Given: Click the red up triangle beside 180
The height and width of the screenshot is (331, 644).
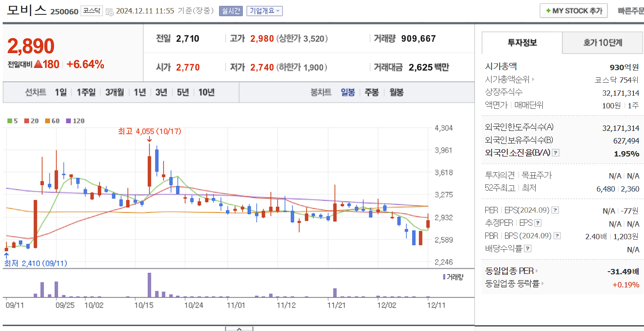Looking at the screenshot, I should click(x=38, y=64).
